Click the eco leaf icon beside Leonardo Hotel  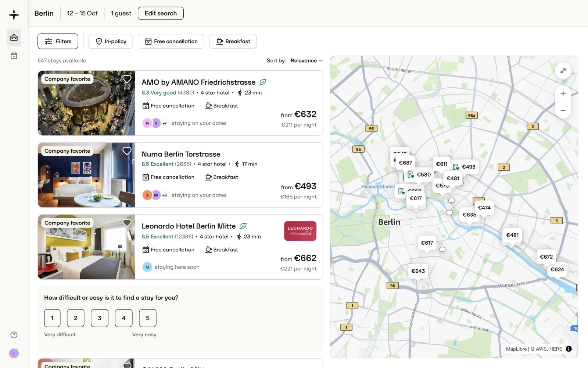[x=243, y=226]
